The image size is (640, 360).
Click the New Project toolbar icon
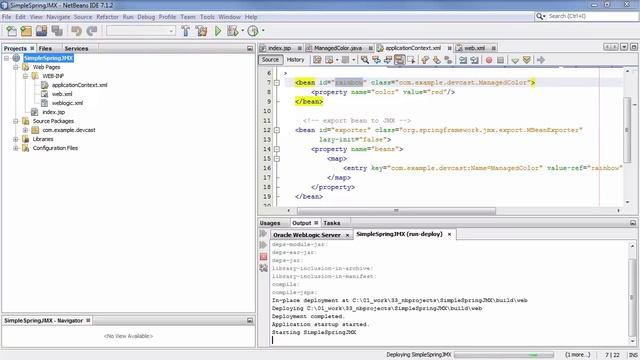coord(26,31)
